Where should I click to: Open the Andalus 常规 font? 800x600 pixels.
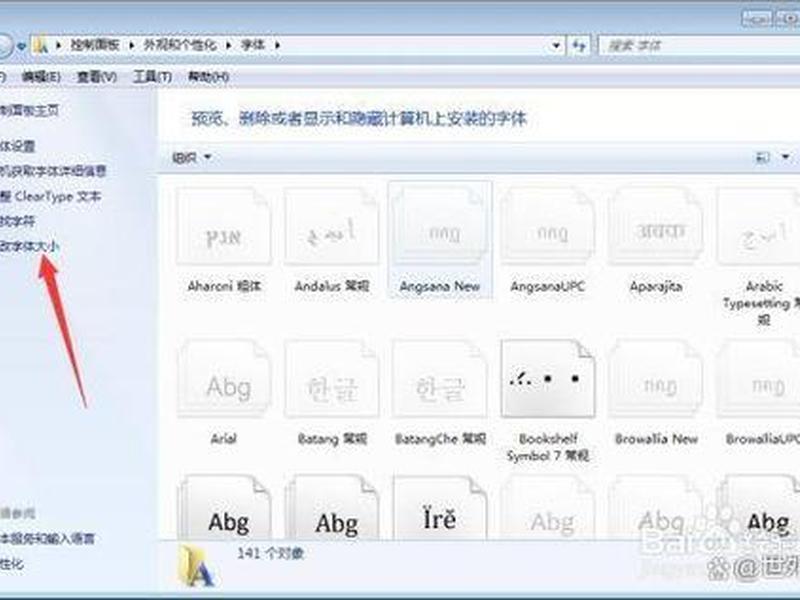click(x=332, y=240)
